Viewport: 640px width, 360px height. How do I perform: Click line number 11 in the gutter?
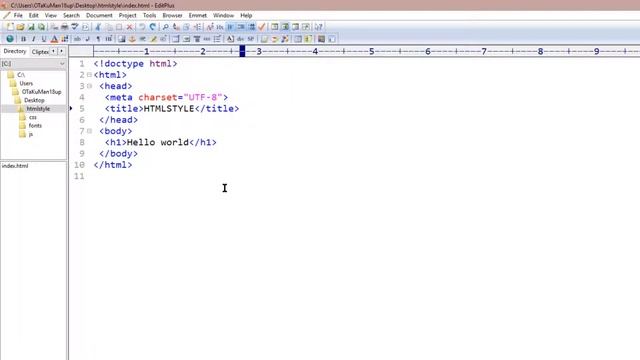tap(79, 176)
